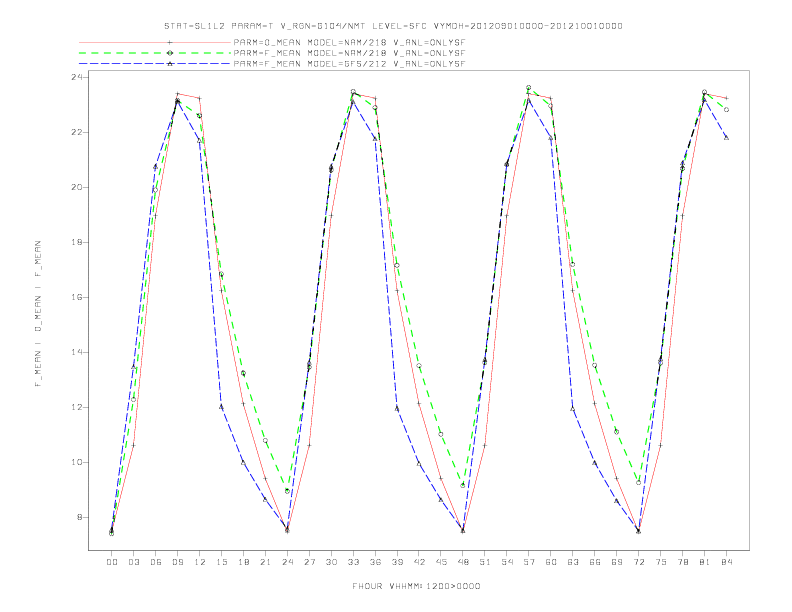
Task: Click the x-axis hour label 42
Action: tap(419, 562)
